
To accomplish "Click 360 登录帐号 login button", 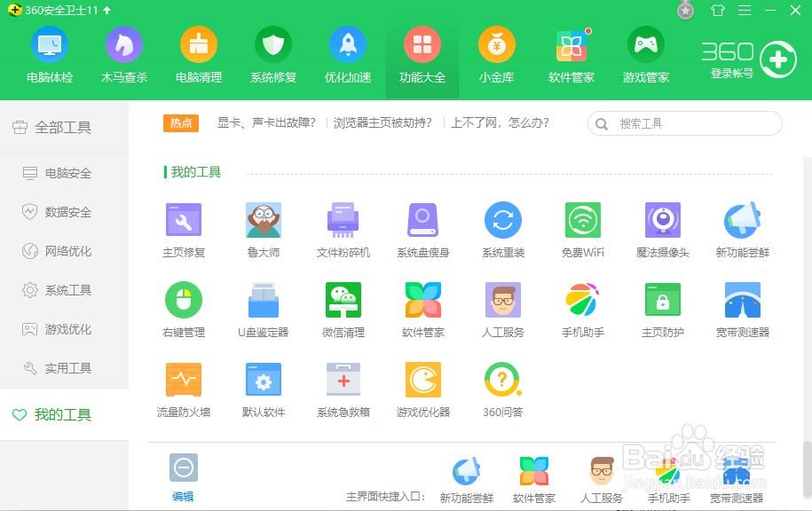I will point(748,59).
